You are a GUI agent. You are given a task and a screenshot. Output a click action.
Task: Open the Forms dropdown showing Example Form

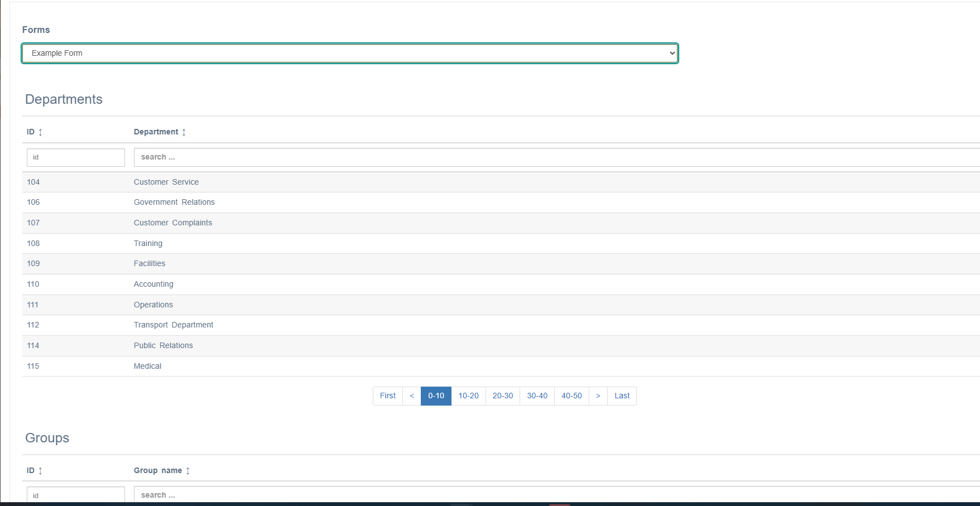tap(350, 53)
